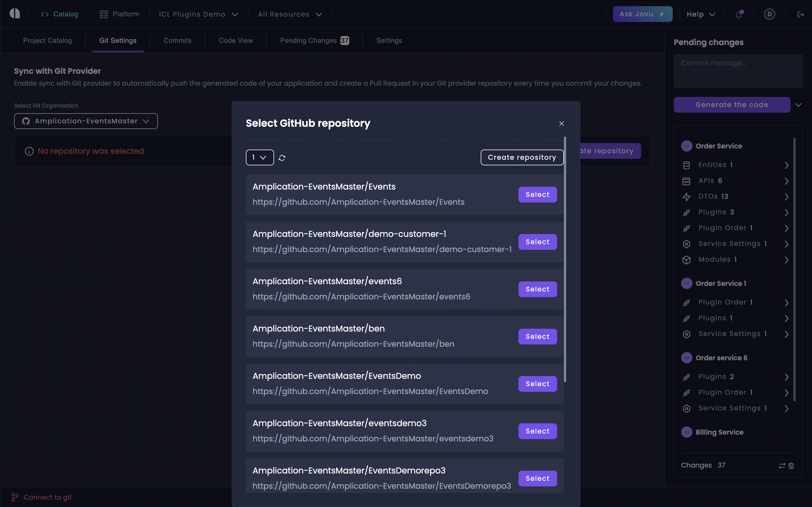Open the ICL Plugins Demo project dropdown

pos(198,14)
